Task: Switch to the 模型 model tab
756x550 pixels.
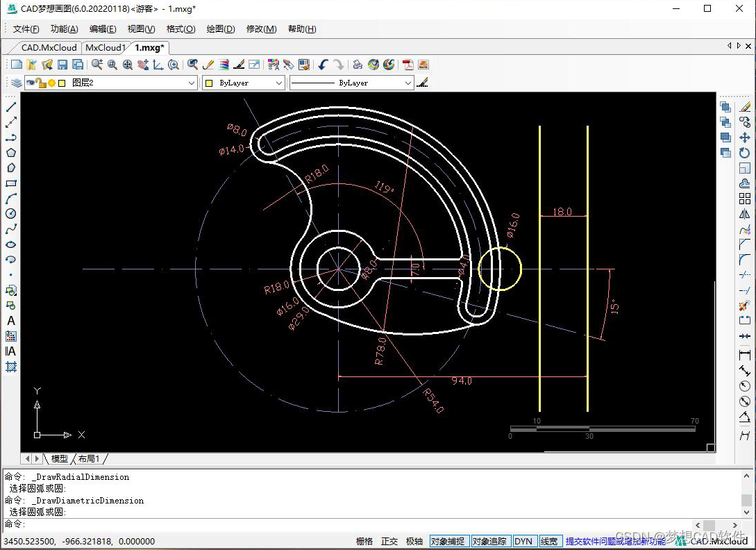Action: [x=59, y=458]
